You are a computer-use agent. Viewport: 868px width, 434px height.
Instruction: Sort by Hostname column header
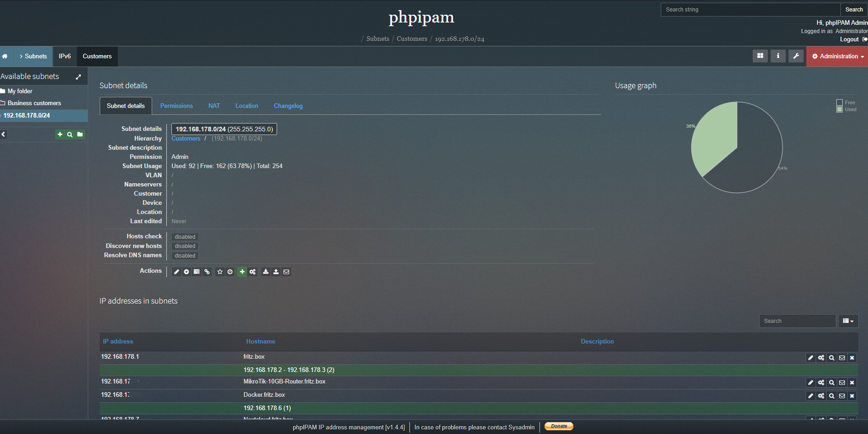point(261,342)
